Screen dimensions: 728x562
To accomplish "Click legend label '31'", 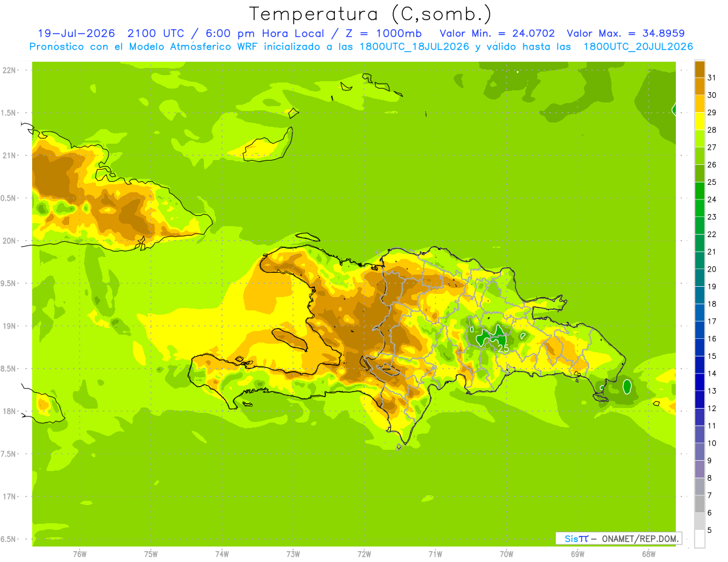I will 712,78.
